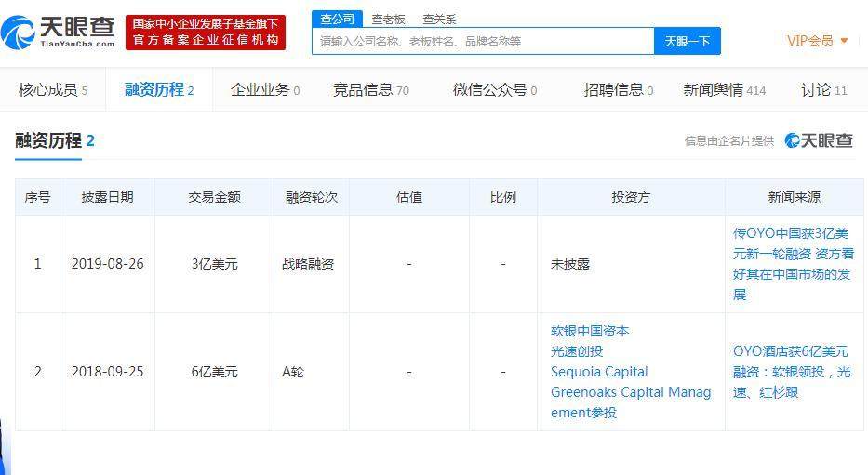Screen dimensions: 868x475
Task: Switch to the 微信公众号 tab
Action: pos(495,89)
